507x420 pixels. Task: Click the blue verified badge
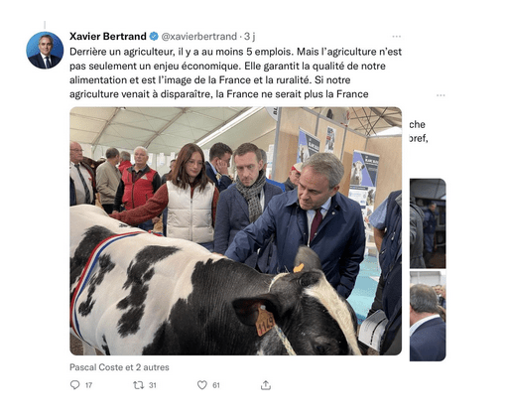pos(154,36)
